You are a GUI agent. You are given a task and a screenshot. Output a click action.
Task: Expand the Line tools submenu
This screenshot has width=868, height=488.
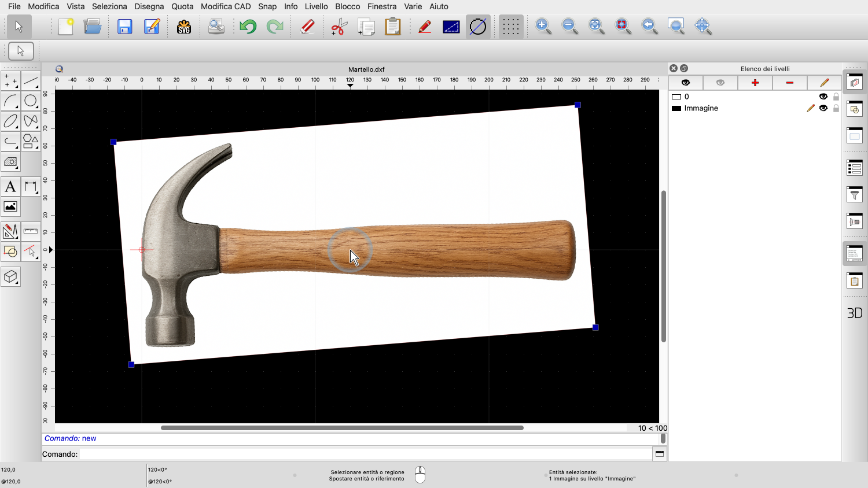pos(31,81)
